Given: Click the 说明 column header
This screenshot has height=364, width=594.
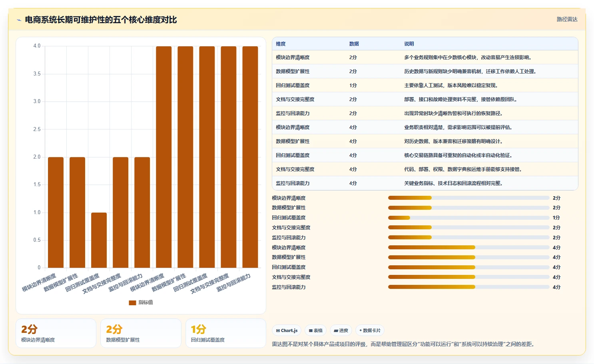Looking at the screenshot, I should click(x=409, y=44).
